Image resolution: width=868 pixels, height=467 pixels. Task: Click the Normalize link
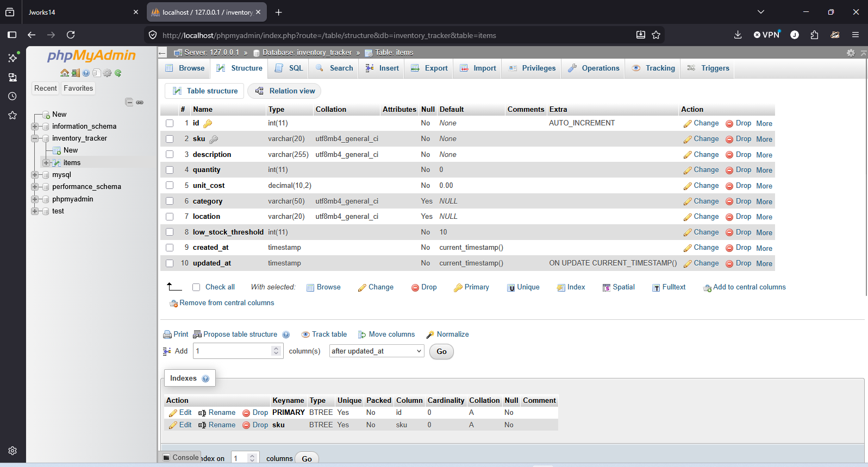click(447, 335)
